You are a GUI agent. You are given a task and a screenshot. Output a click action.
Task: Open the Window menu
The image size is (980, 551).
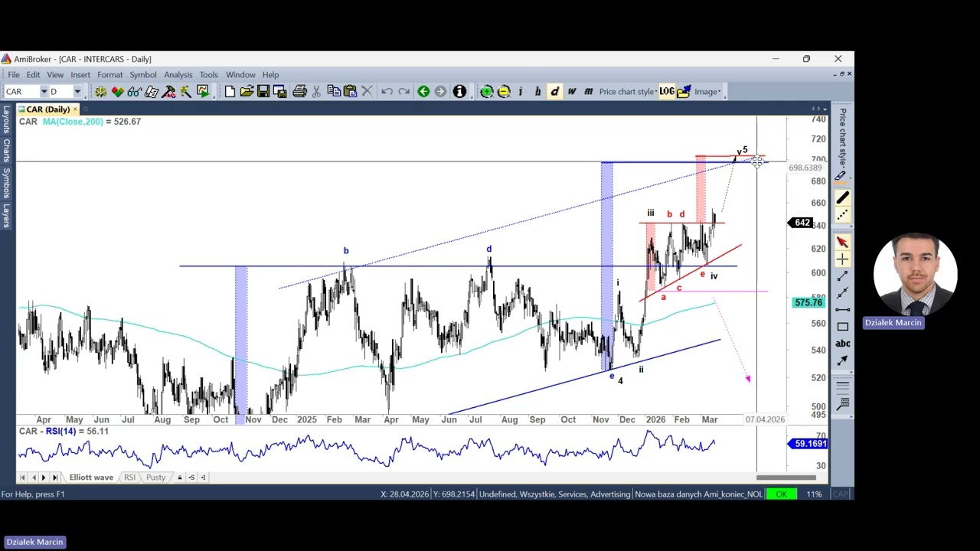tap(240, 75)
